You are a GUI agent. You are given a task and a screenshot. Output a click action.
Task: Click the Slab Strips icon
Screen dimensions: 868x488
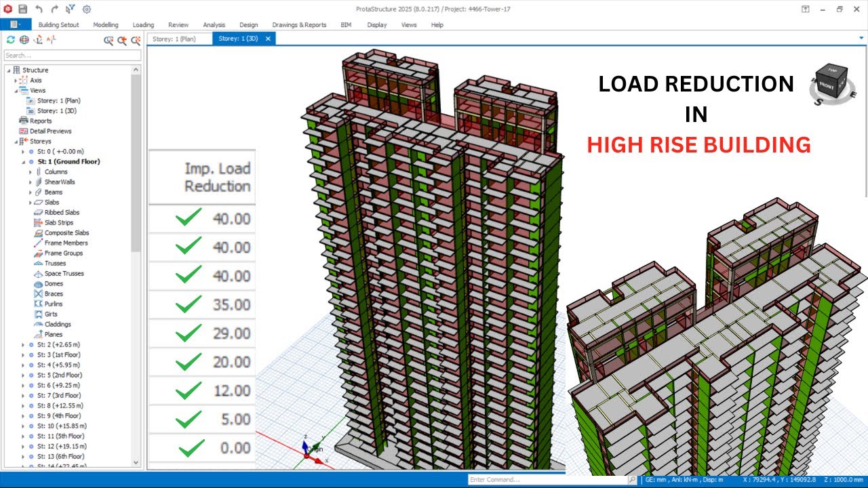39,222
